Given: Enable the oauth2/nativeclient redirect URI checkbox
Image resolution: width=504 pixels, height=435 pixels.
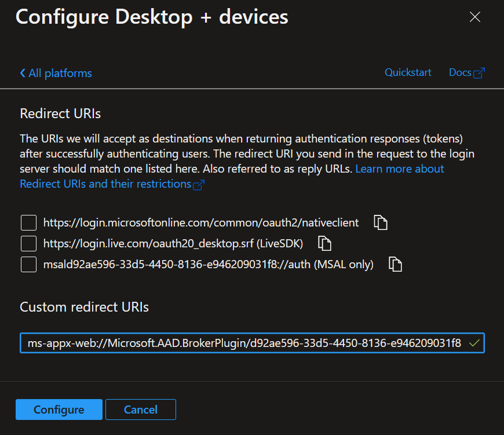Looking at the screenshot, I should point(28,222).
